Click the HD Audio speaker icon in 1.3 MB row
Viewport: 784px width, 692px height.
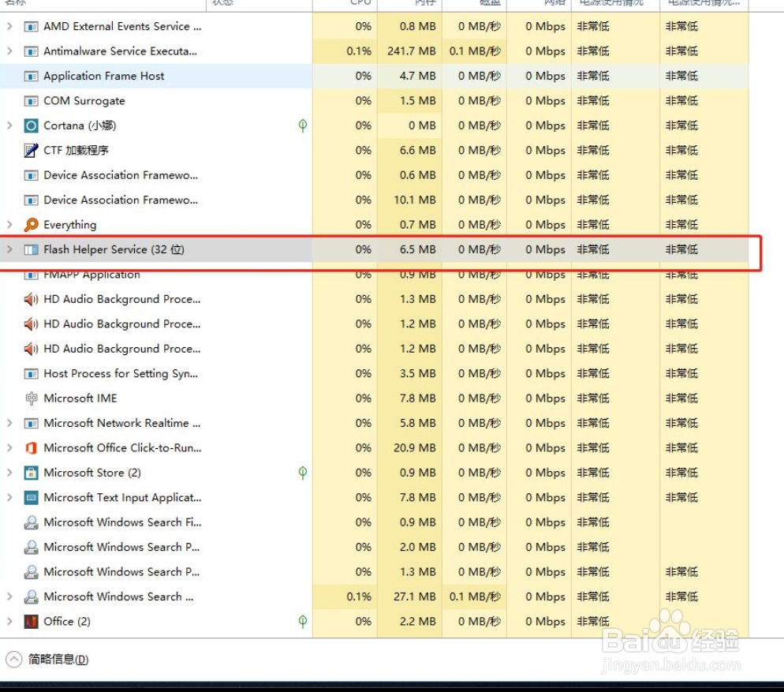point(31,299)
